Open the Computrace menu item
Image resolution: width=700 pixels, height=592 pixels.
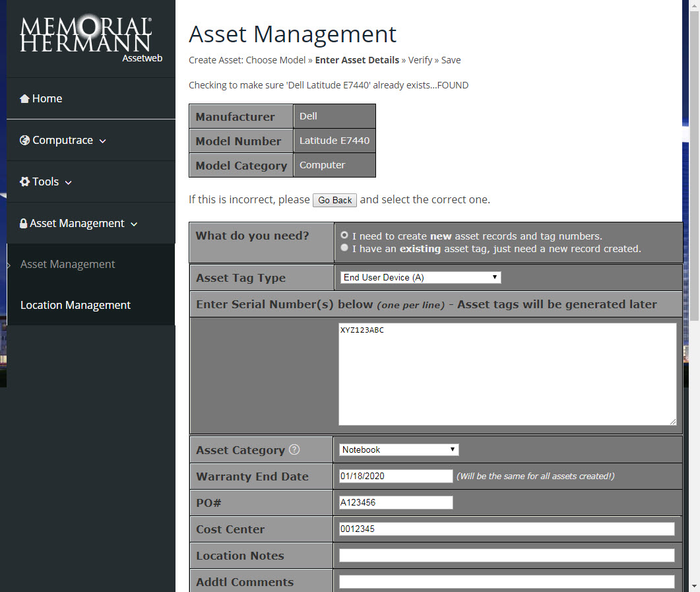90,140
